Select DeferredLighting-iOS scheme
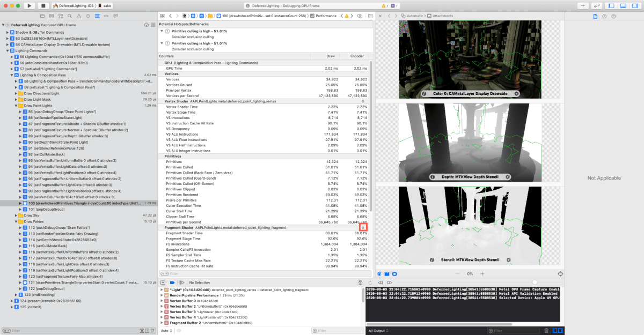 point(75,5)
